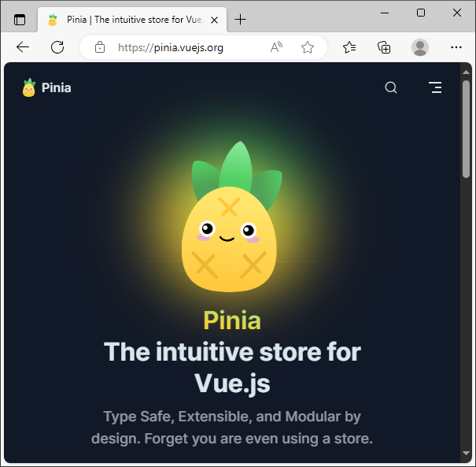View site information lock icon
This screenshot has width=476, height=467.
(100, 47)
